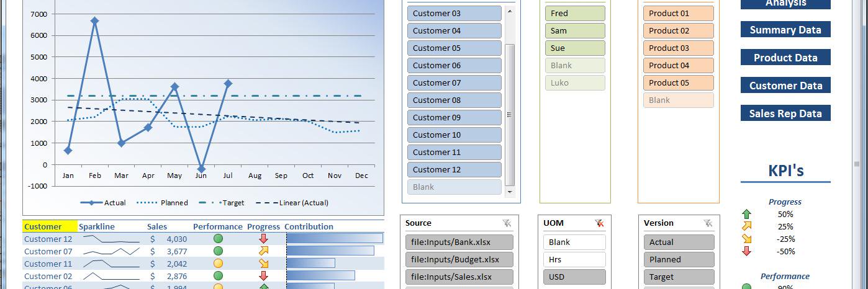Click the Jun lowest marker on Actual line
This screenshot has width=868, height=289.
click(x=201, y=169)
